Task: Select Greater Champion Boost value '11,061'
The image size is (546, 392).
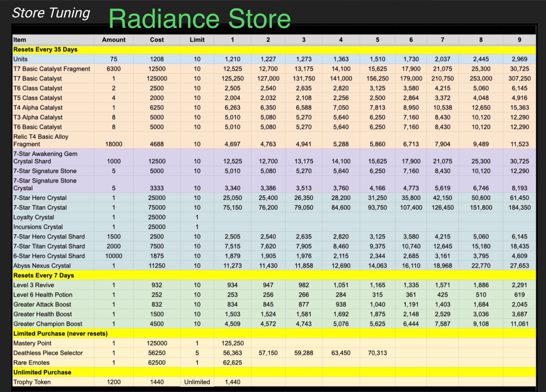Action: click(x=520, y=324)
